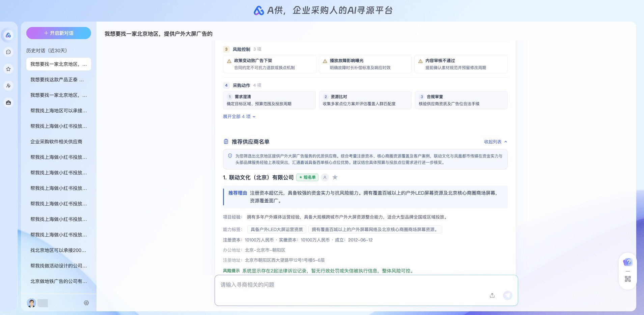
Task: Click warning icon on 播放故障影响曝光 card
Action: [x=325, y=61]
